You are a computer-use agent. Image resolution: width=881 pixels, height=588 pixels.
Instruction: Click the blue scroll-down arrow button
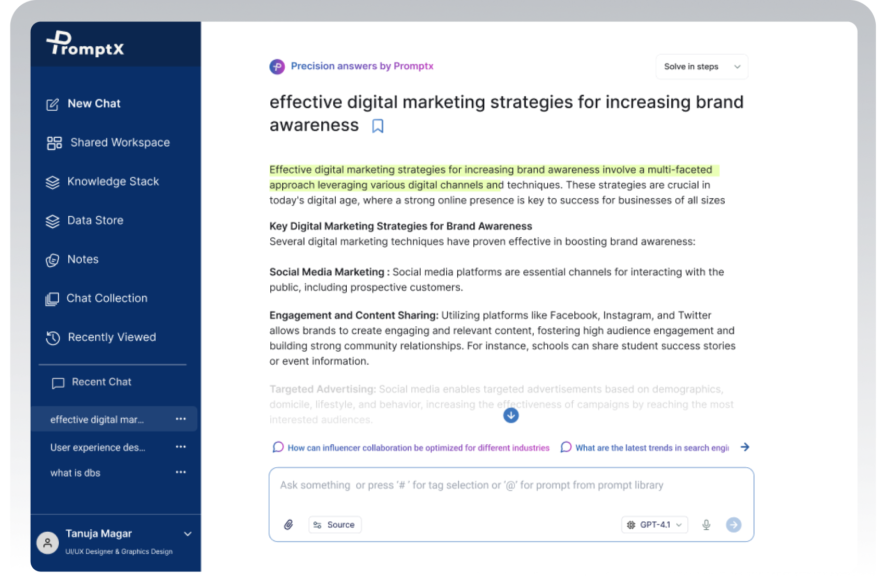(x=511, y=415)
